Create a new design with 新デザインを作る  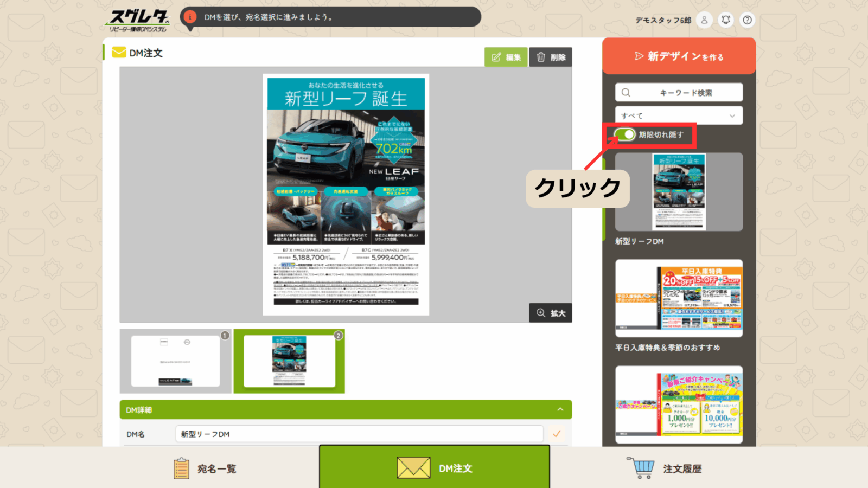tap(679, 56)
